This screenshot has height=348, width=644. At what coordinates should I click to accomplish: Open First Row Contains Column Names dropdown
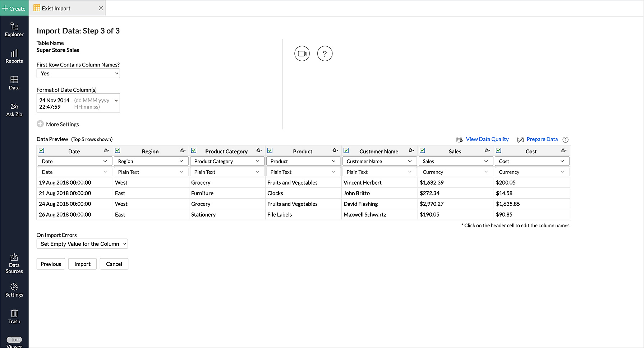click(78, 74)
